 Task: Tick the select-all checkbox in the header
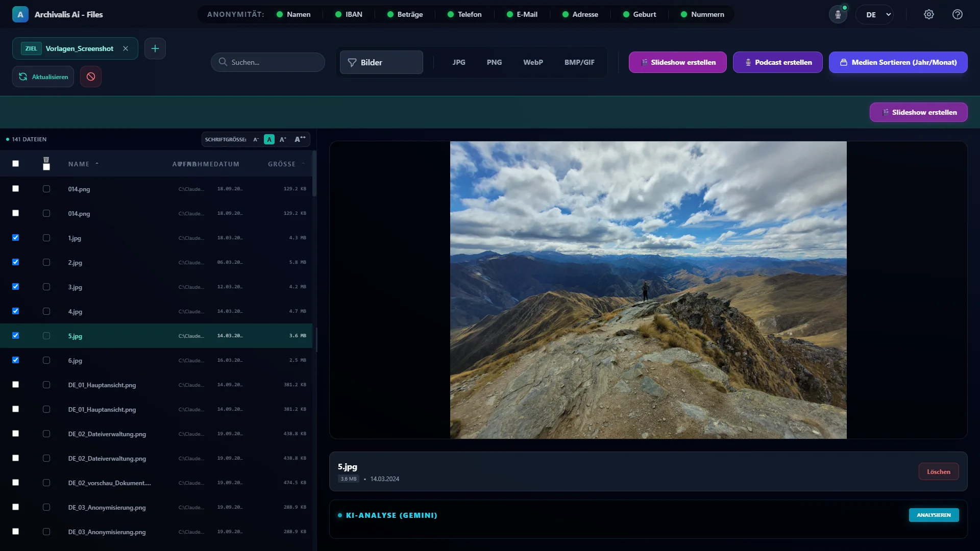(15, 164)
